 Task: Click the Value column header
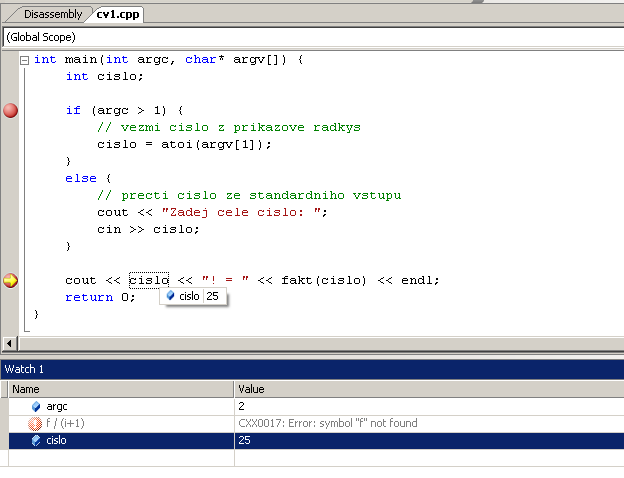pyautogui.click(x=429, y=389)
